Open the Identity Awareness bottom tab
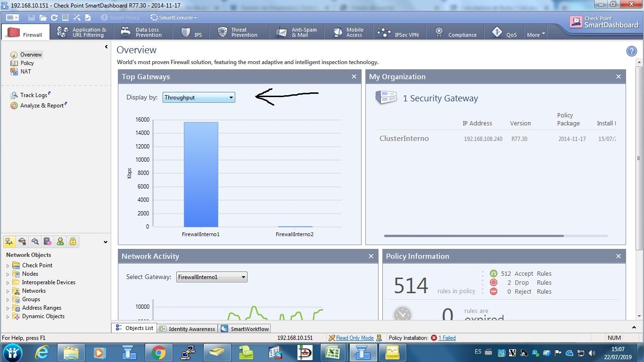The image size is (644, 362). pyautogui.click(x=187, y=329)
